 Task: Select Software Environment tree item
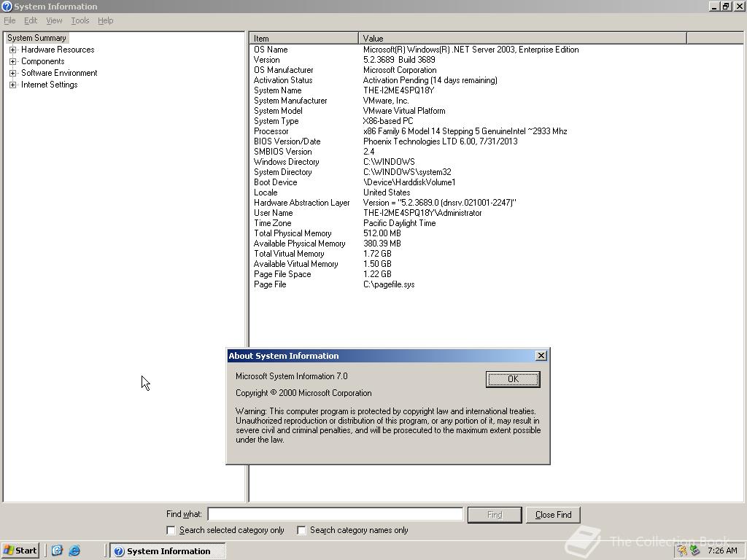tap(59, 73)
